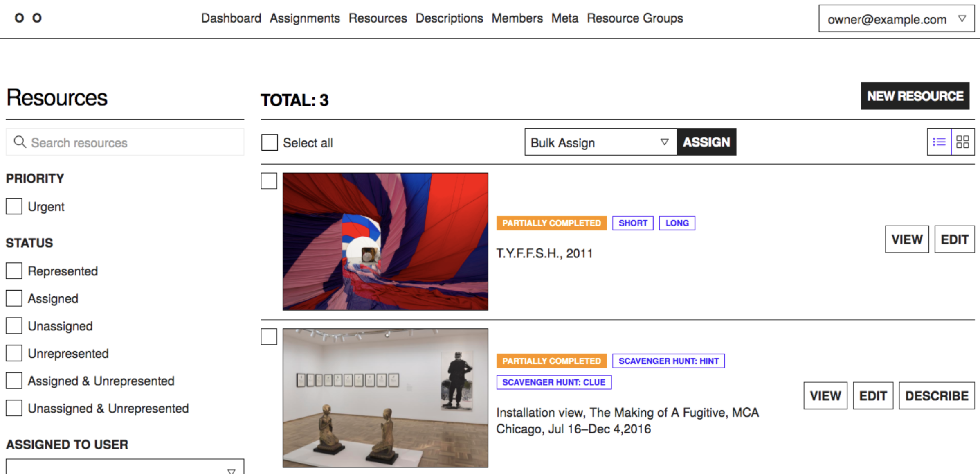980x474 pixels.
Task: Open Resources in the top navigation
Action: tap(378, 18)
